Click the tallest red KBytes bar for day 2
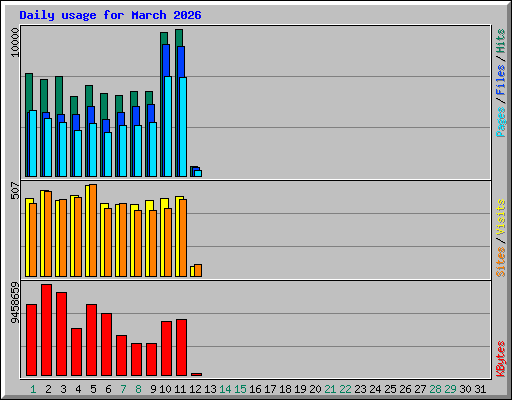 coord(46,330)
